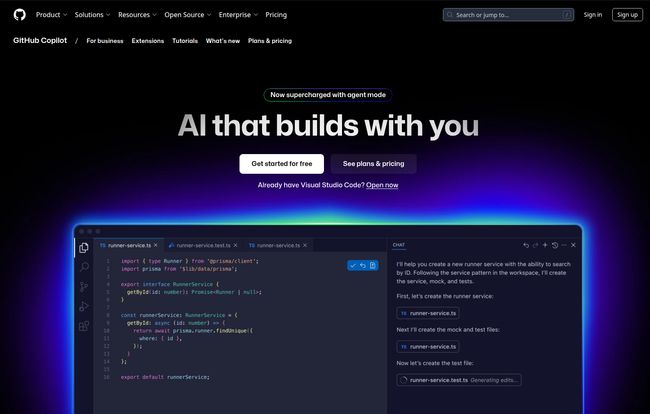Click the Sign up button
This screenshot has height=414, width=650.
coord(627,15)
